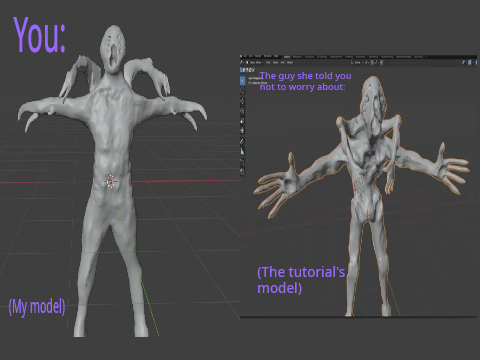Screen dimensions: 480x360
Task: Select the Scale tool in tutorial toolbar
Action: click(242, 121)
